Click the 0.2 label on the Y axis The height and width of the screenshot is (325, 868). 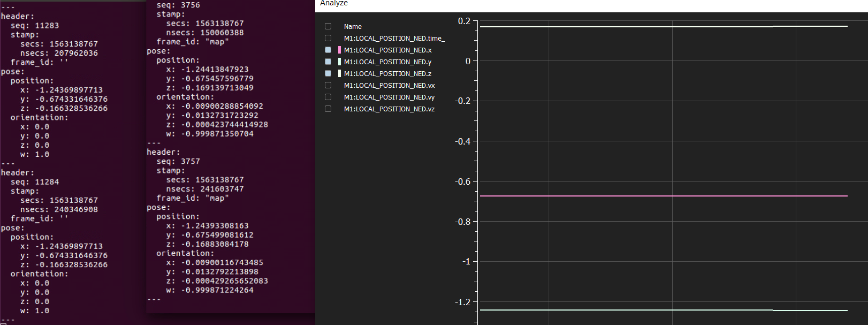[464, 21]
